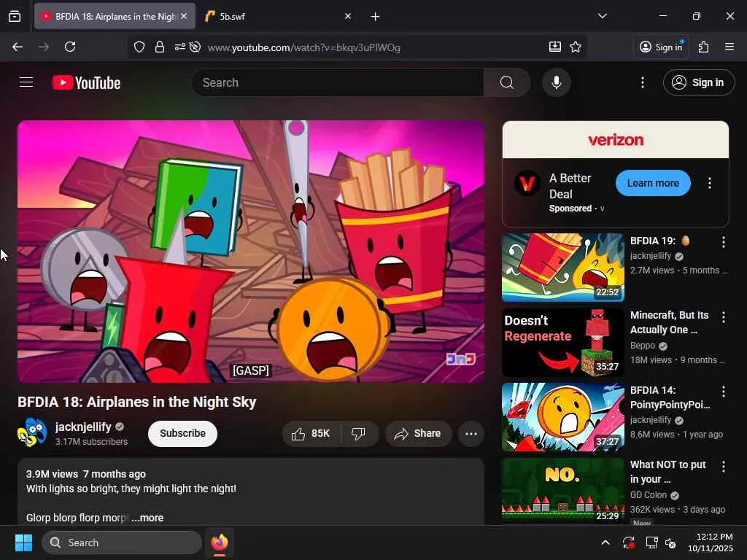Screen dimensions: 747x560
Task: Click the video player to pause
Action: [251, 252]
